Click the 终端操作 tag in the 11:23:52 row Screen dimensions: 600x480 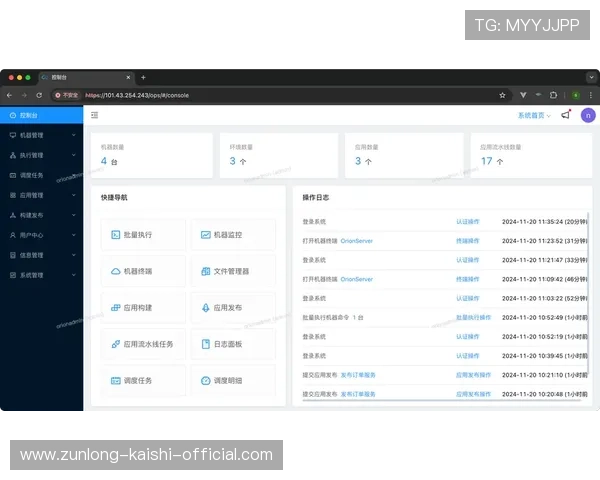tap(468, 241)
